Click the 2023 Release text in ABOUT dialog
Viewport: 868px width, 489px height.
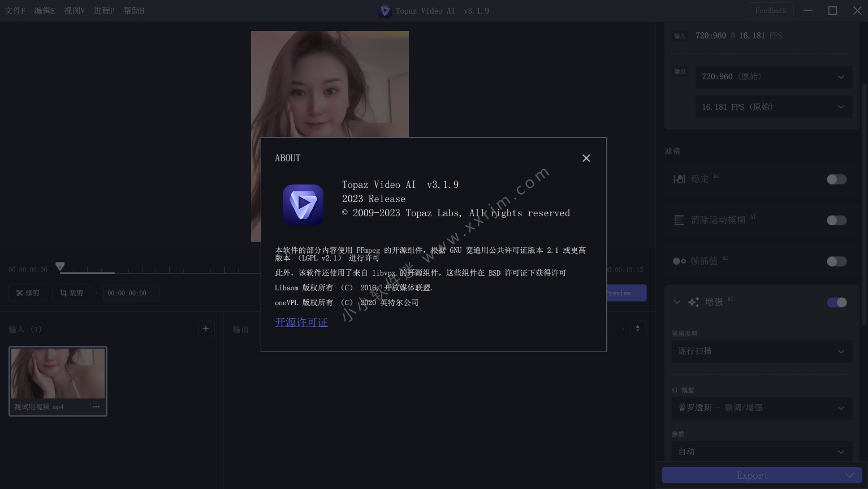point(374,199)
